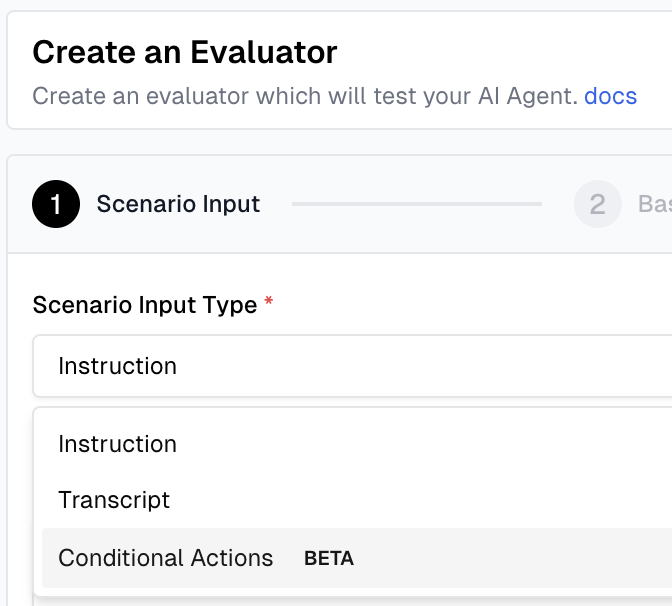
Task: Click the number 2 in the gray circle
Action: click(x=597, y=204)
